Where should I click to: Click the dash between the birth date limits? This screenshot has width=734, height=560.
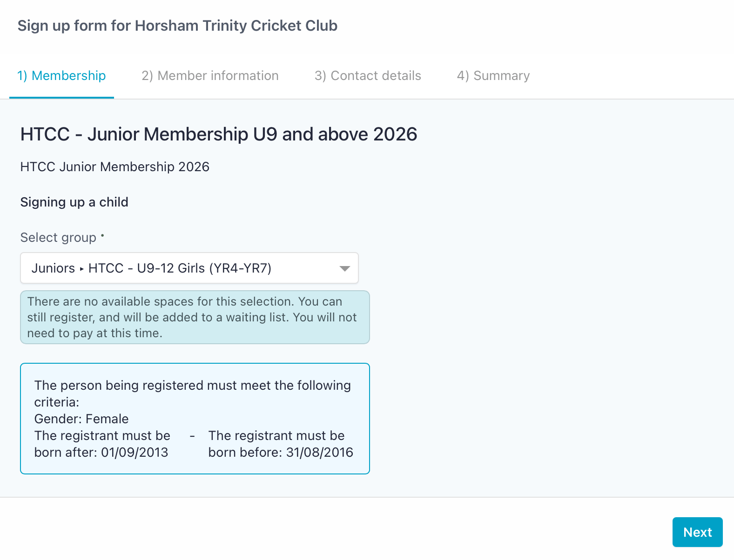pyautogui.click(x=192, y=436)
